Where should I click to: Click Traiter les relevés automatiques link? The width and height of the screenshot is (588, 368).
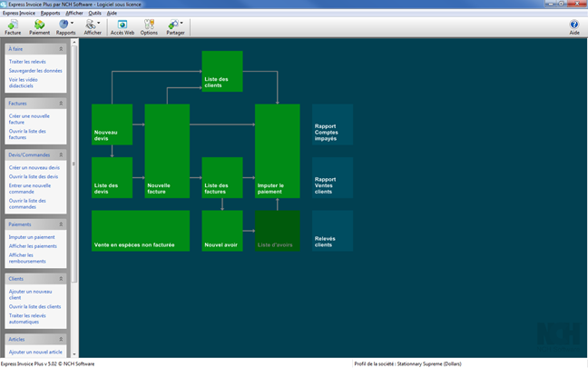(27, 318)
